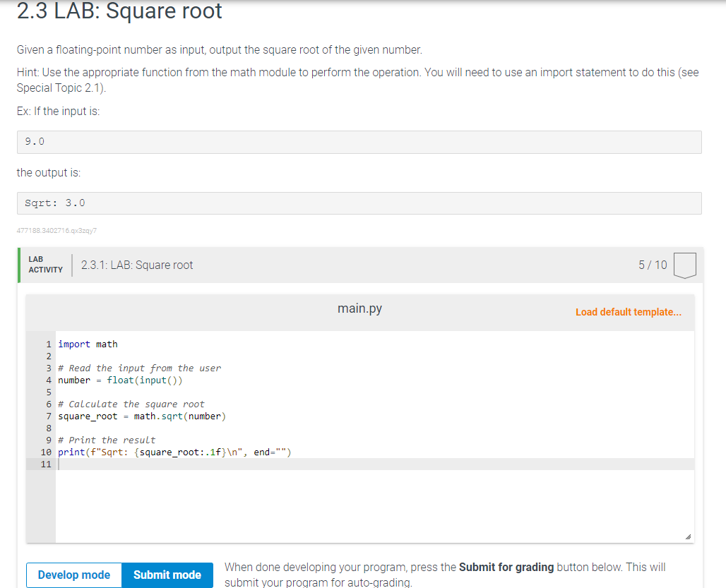Click the 'import math' code line
Viewport: 726px width, 588px height.
[88, 344]
